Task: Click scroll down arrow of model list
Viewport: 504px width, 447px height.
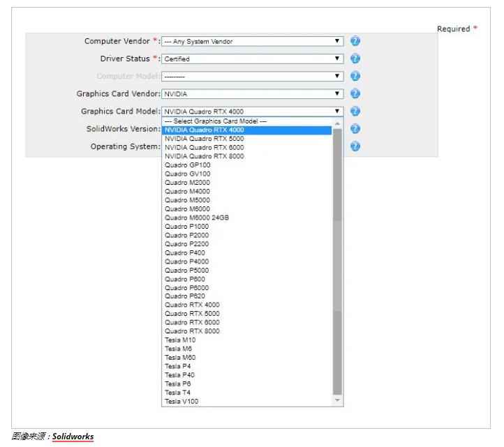Action: (x=338, y=401)
